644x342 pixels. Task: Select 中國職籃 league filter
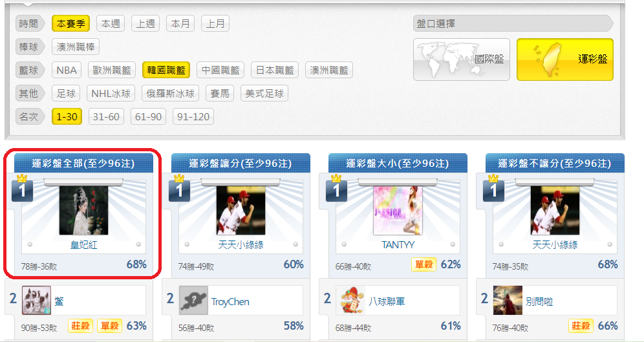pyautogui.click(x=220, y=70)
